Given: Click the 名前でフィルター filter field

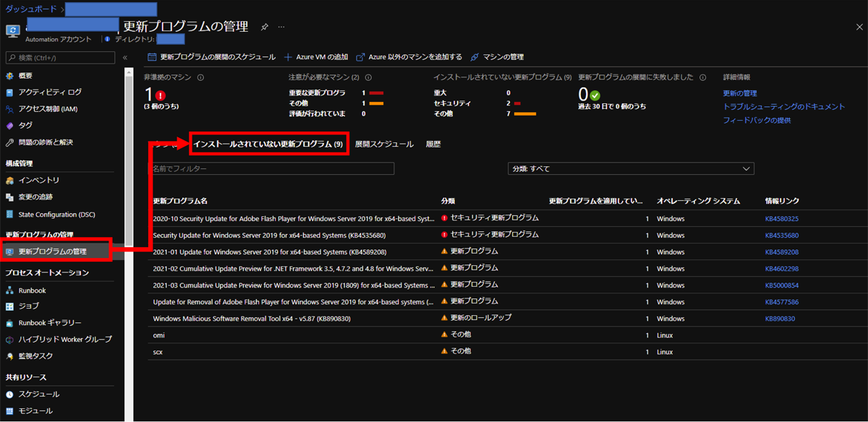Looking at the screenshot, I should tap(271, 168).
